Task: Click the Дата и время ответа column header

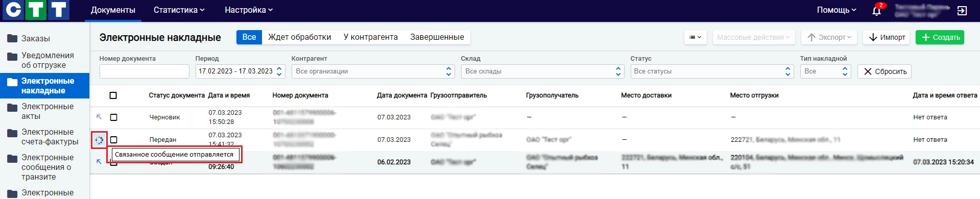Action: (945, 95)
